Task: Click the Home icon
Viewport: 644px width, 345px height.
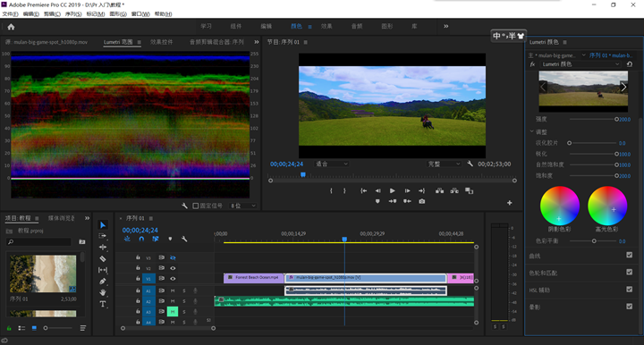Action: [x=11, y=27]
